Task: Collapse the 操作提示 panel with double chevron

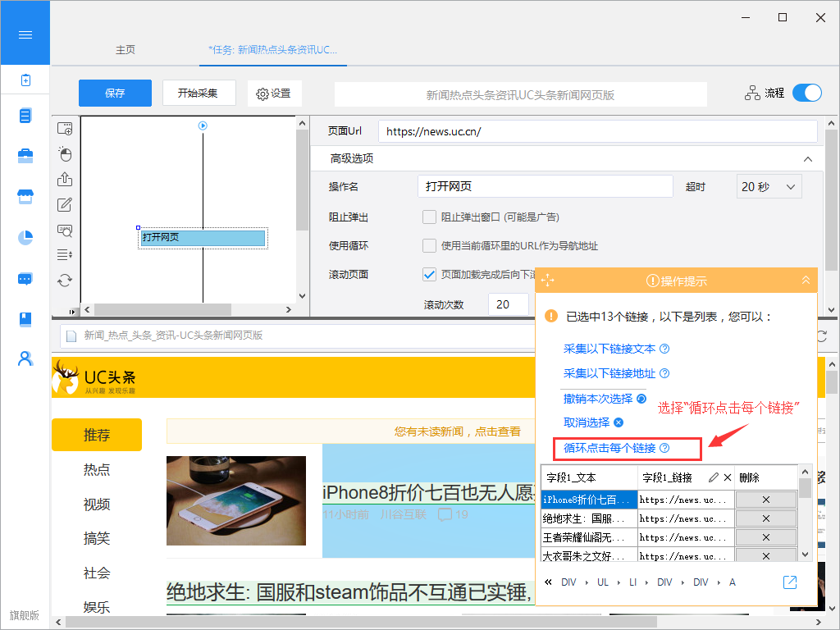Action: (x=806, y=281)
